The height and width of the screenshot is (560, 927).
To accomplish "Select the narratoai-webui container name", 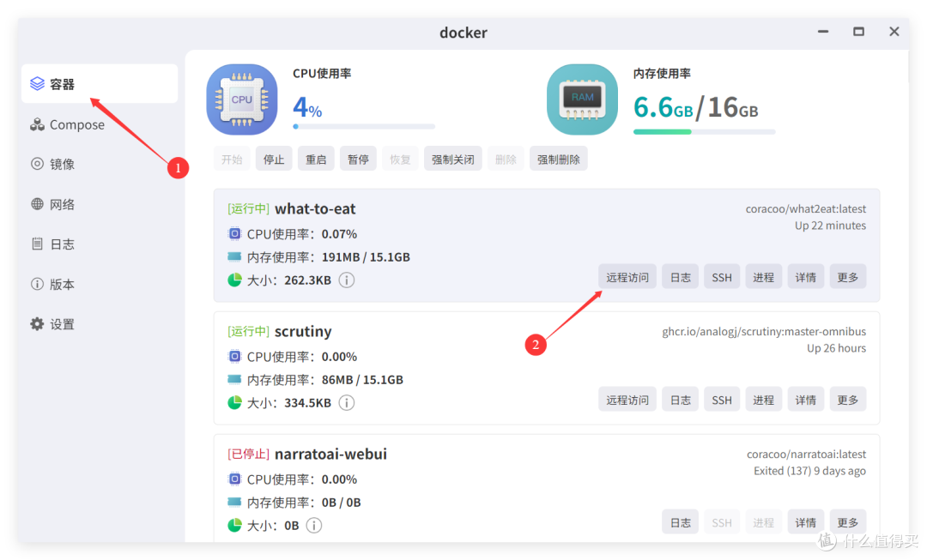I will (x=330, y=454).
